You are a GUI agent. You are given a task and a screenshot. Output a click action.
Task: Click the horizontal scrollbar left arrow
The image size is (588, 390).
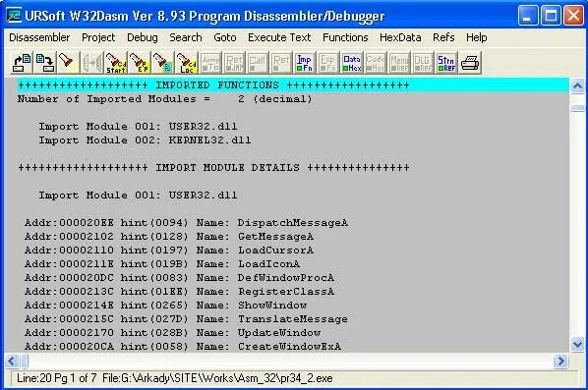(12, 362)
